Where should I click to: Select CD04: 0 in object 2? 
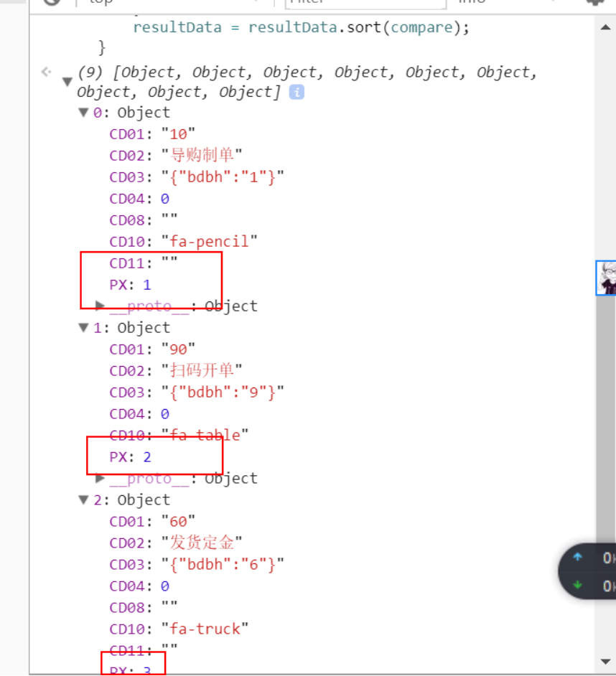pyautogui.click(x=139, y=586)
